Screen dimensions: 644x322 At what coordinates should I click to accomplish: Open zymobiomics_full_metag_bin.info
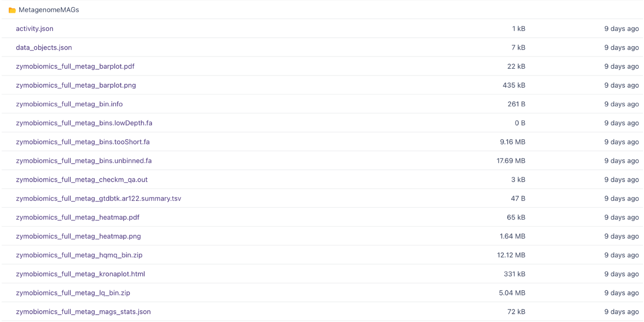pyautogui.click(x=69, y=104)
